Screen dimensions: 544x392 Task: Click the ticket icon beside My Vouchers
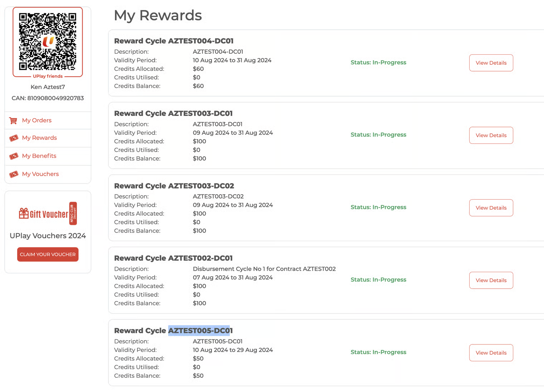tap(14, 174)
